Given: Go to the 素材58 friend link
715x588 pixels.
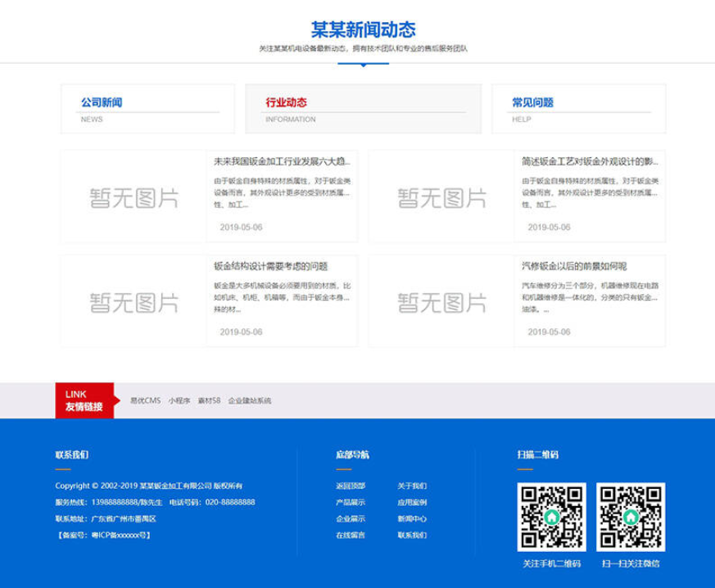Looking at the screenshot, I should [209, 401].
